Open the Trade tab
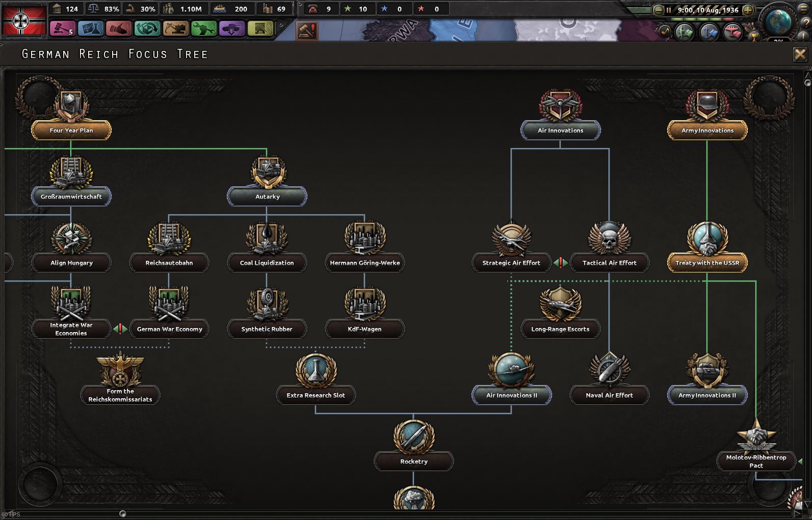The image size is (812, 520). (147, 29)
